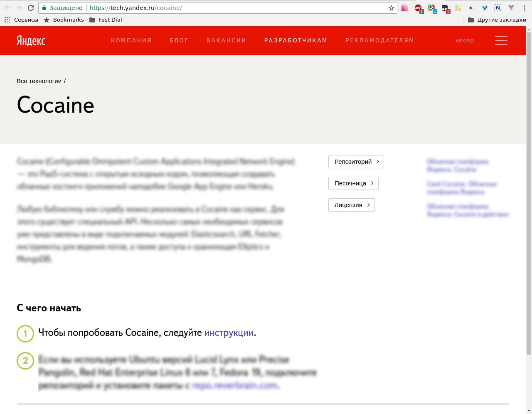Open the Adblock Plus extension icon

coord(419,8)
